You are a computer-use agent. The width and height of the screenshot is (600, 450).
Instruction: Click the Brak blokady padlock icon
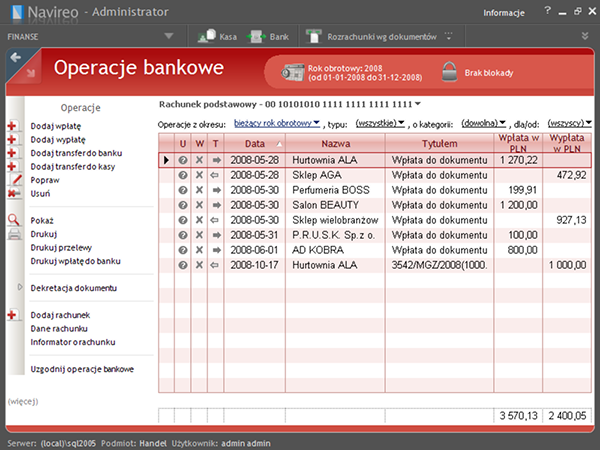449,71
